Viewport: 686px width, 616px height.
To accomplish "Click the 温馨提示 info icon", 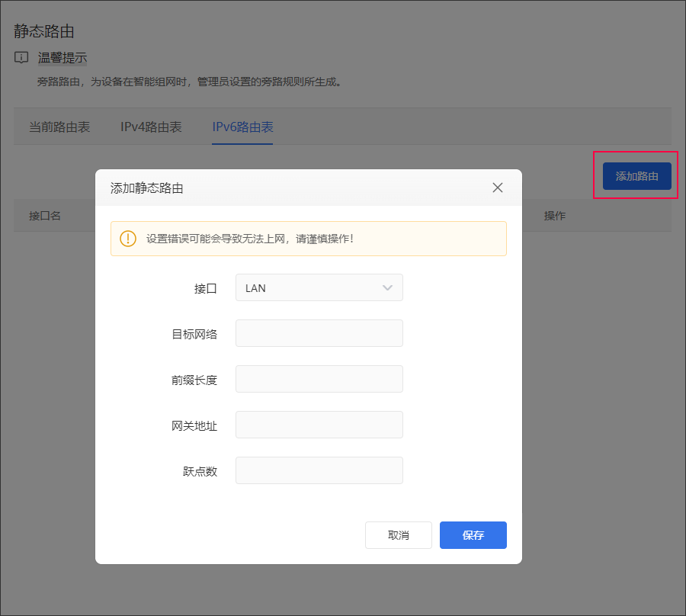I will click(21, 57).
